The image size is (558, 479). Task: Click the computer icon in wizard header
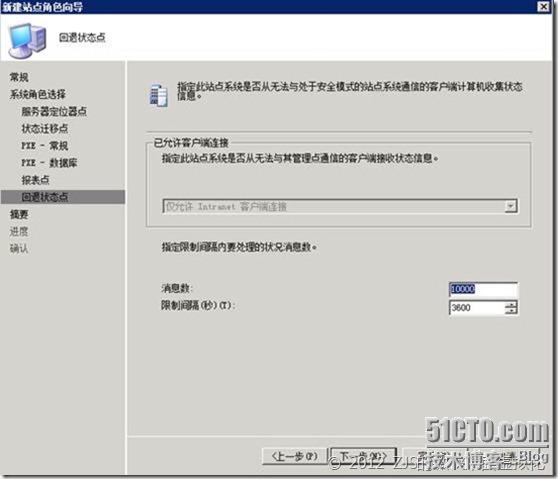click(x=28, y=40)
